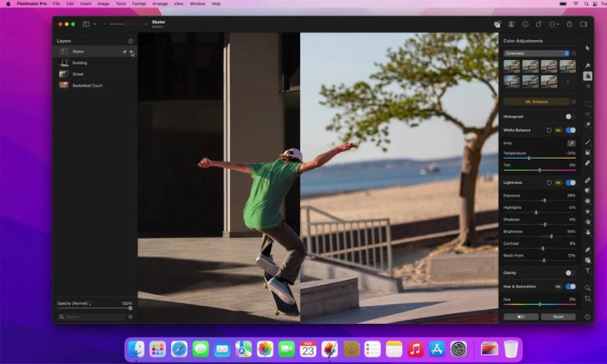Viewport: 607px width, 364px height.
Task: Open the sidebar view dropdown arrow
Action: coord(95,24)
